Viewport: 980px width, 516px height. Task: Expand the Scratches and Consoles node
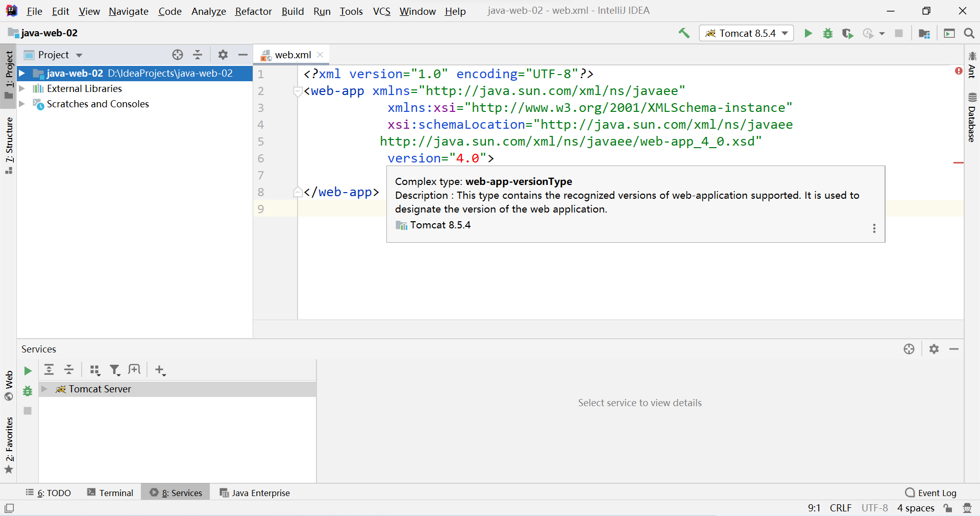tap(22, 104)
